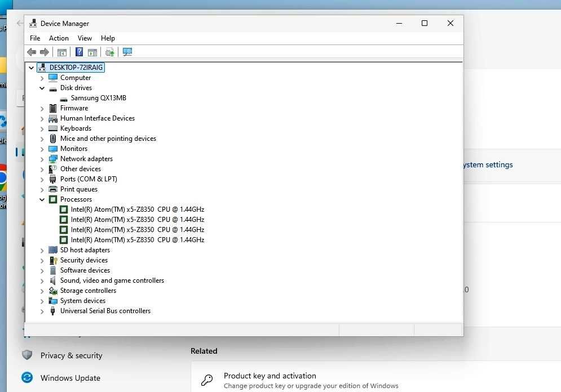Viewport: 561px width, 392px height.
Task: Click the Software devices icon
Action: (x=53, y=270)
